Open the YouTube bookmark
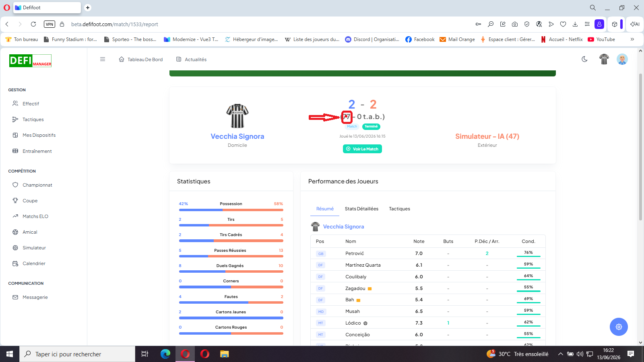Viewport: 644px width, 362px height. tap(601, 39)
